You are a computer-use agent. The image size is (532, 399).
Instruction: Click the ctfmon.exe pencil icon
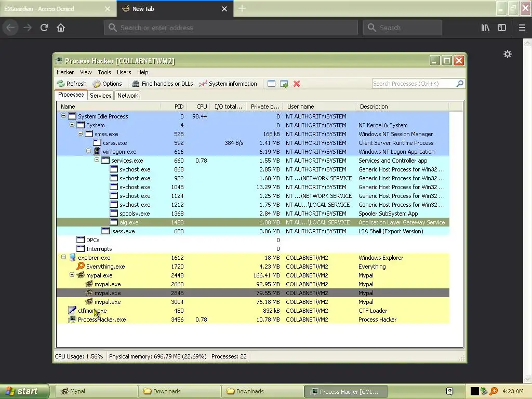[72, 310]
